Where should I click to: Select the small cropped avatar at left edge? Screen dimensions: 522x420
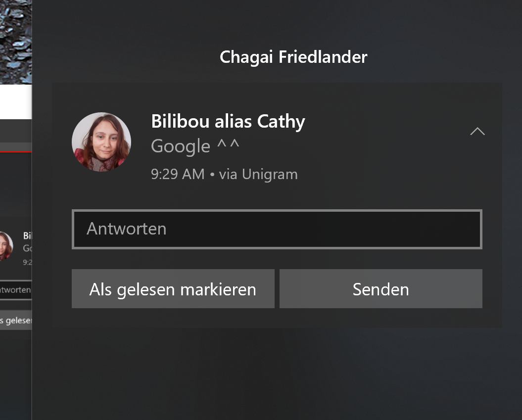pyautogui.click(x=6, y=245)
